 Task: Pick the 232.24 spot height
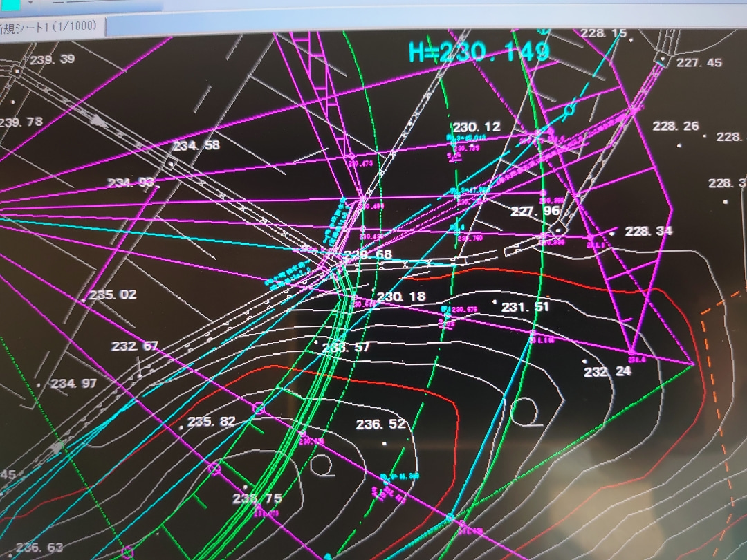pos(608,371)
